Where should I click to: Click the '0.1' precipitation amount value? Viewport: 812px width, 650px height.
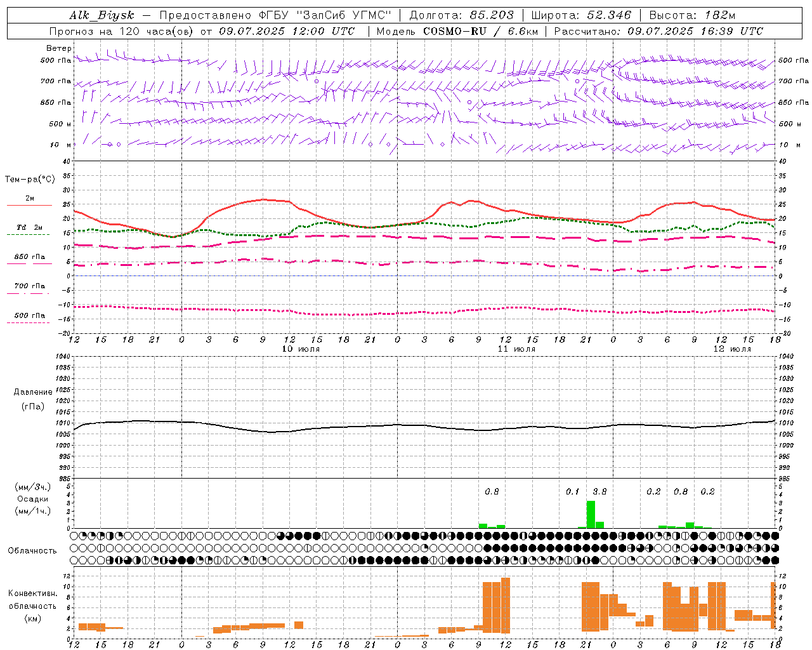(x=573, y=491)
